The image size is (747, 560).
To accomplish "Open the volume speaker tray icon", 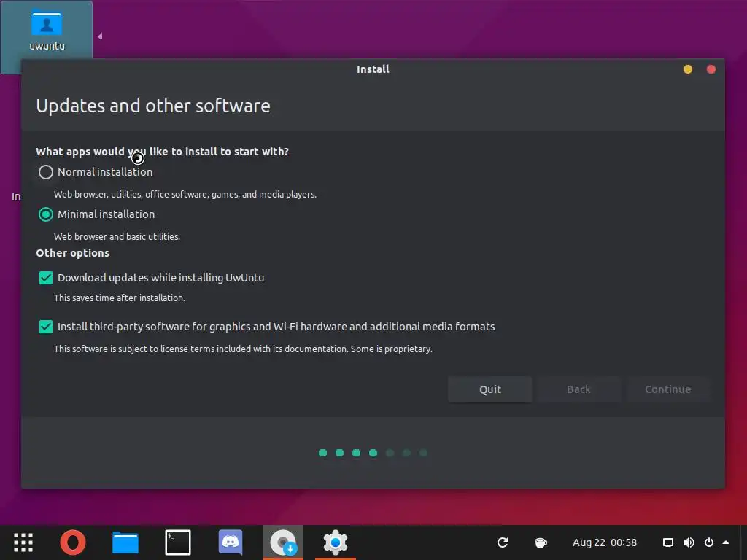I will (689, 542).
